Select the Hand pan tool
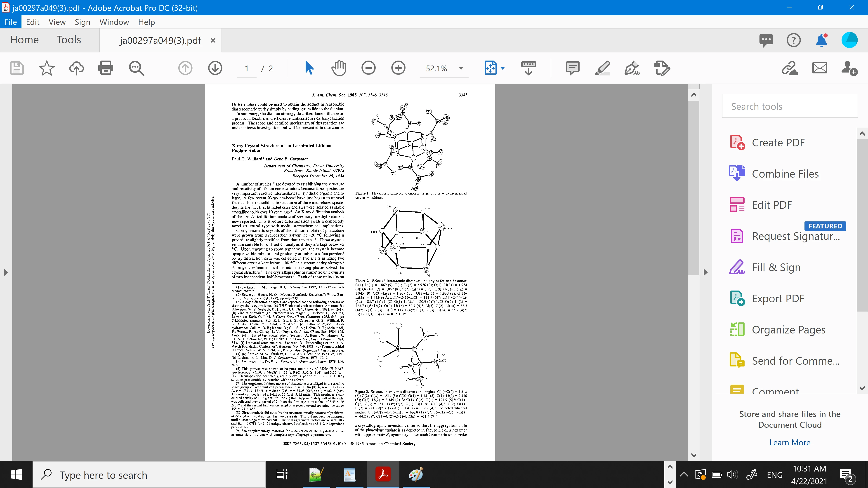This screenshot has height=488, width=868. (339, 68)
